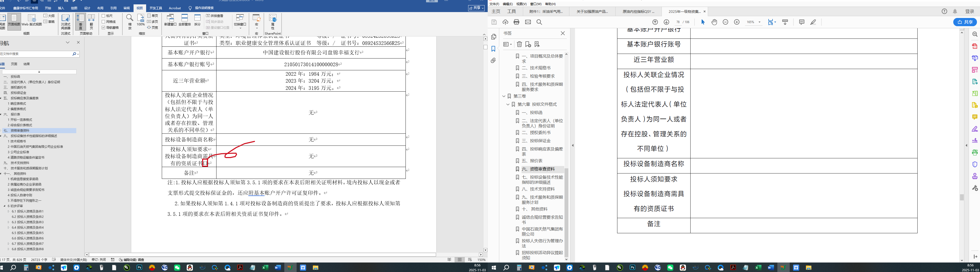Switch to 附件1：采油采气用 document tab

546,11
